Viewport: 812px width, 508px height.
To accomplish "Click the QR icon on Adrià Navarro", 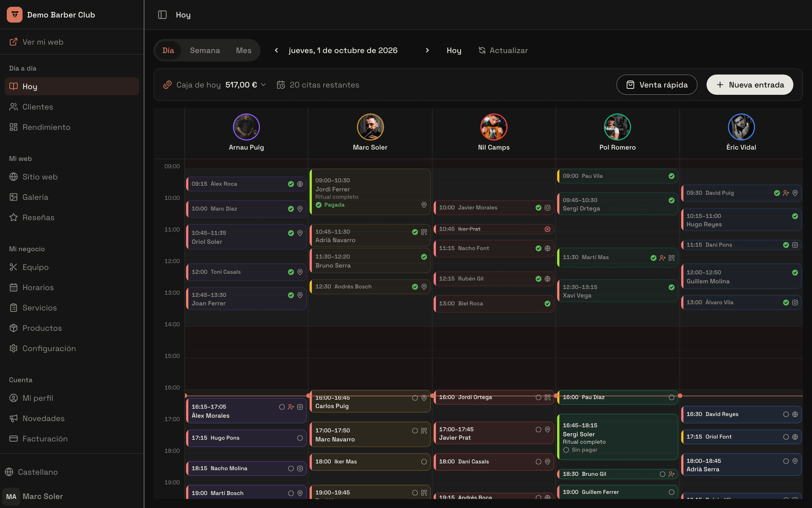I will click(x=424, y=232).
